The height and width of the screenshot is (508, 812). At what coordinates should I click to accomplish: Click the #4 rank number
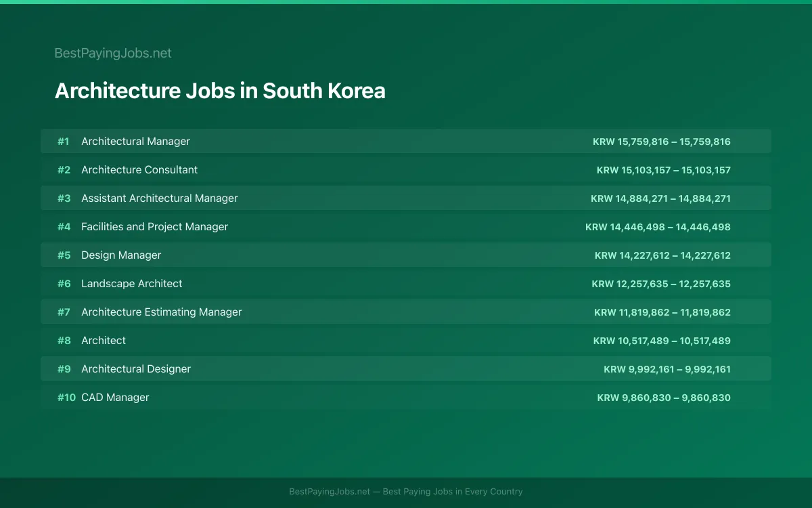click(x=64, y=227)
